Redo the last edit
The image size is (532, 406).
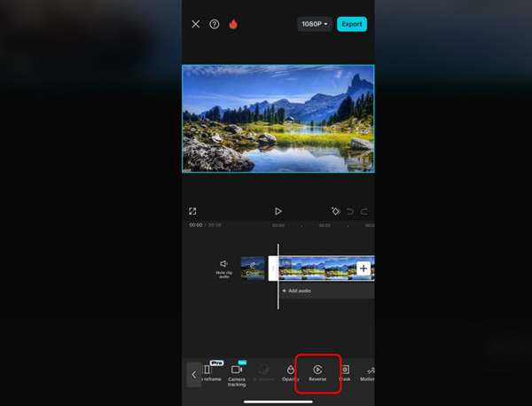364,212
